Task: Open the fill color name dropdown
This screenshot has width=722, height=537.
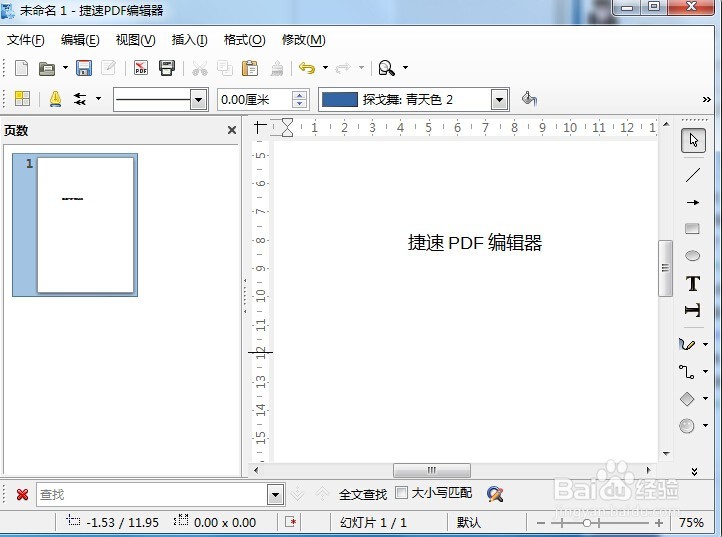Action: click(499, 99)
